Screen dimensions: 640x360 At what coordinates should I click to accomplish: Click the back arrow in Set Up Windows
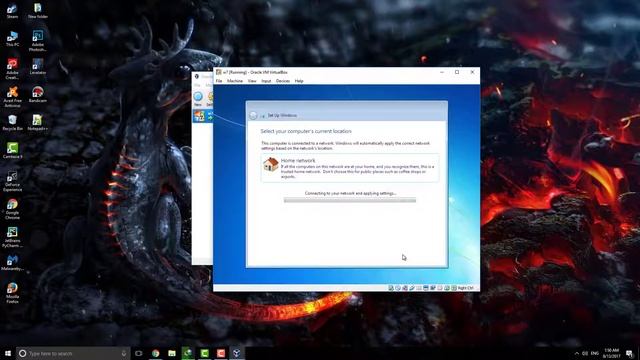coord(253,116)
